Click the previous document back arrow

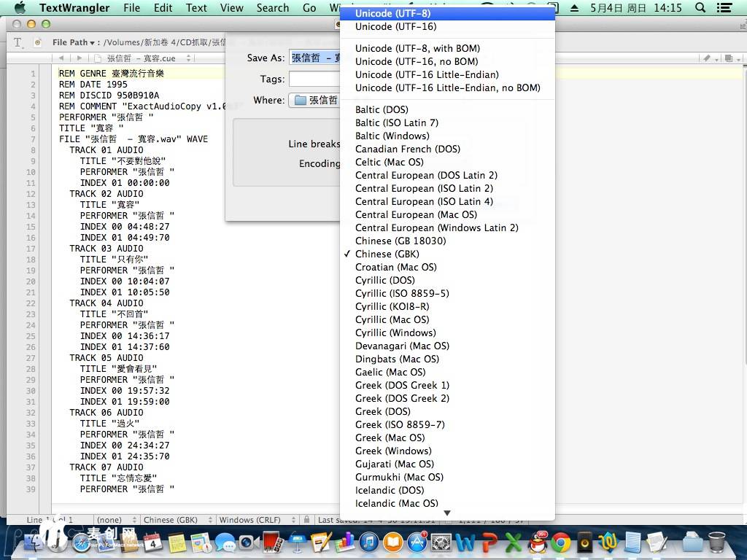click(61, 58)
